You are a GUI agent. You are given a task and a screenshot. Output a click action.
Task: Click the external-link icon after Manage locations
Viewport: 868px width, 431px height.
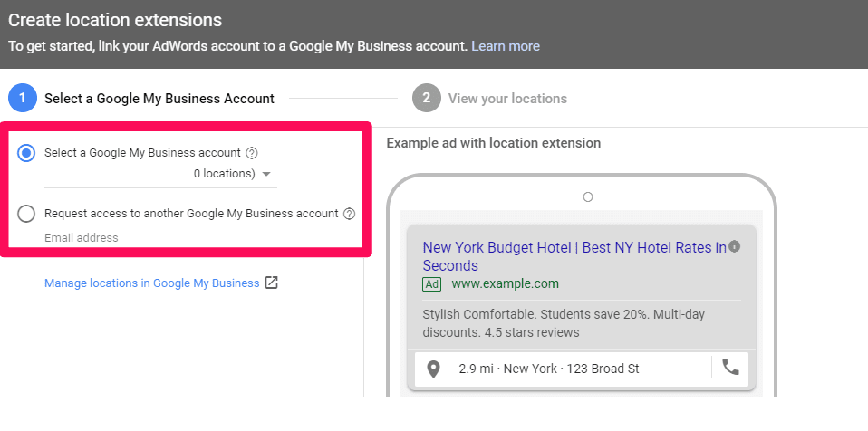point(271,283)
